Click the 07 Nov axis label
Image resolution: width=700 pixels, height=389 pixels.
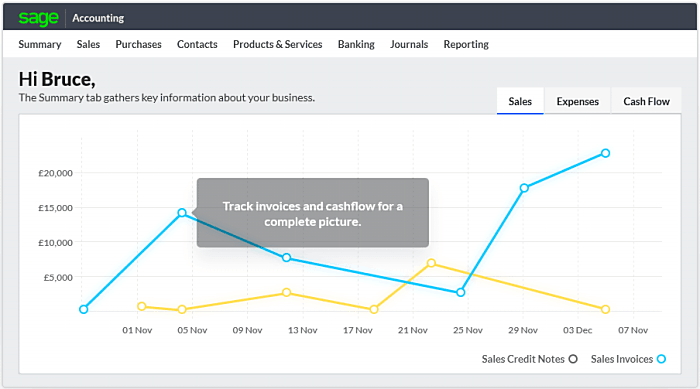coord(633,330)
